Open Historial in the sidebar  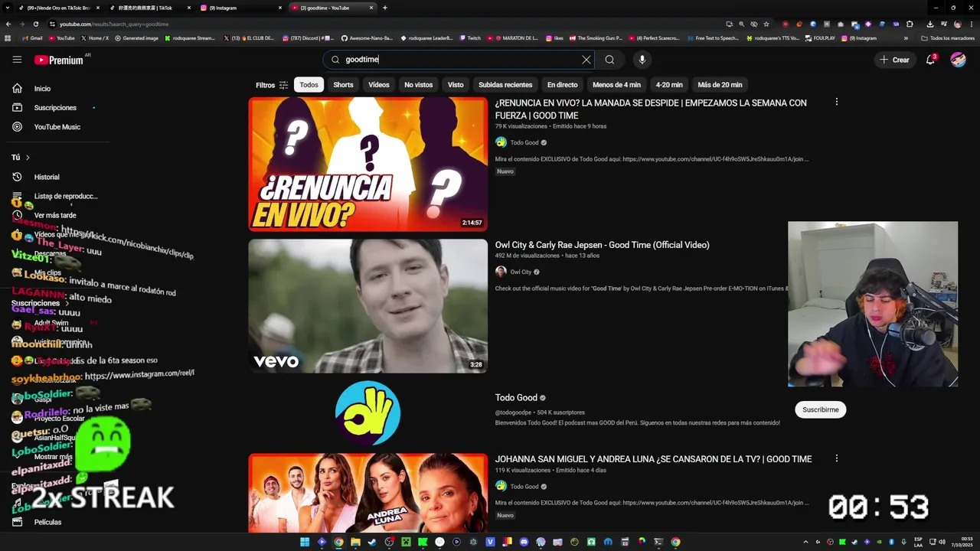[x=47, y=177]
